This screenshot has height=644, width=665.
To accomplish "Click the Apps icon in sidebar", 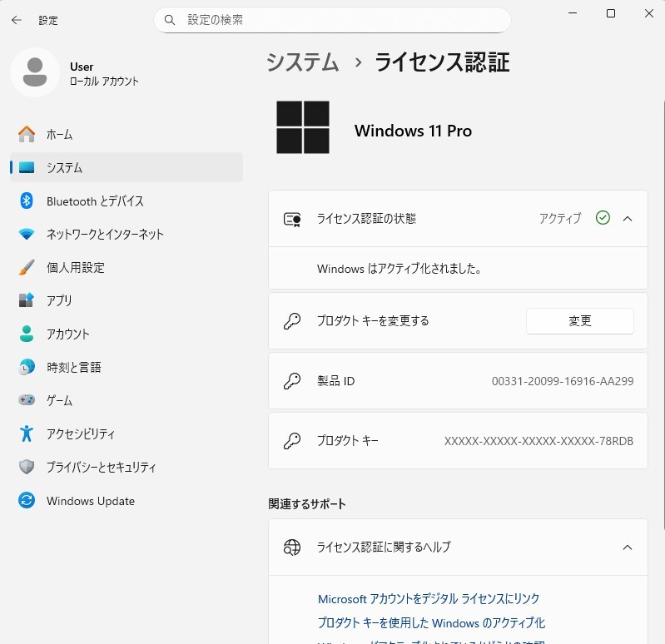I will pyautogui.click(x=27, y=300).
